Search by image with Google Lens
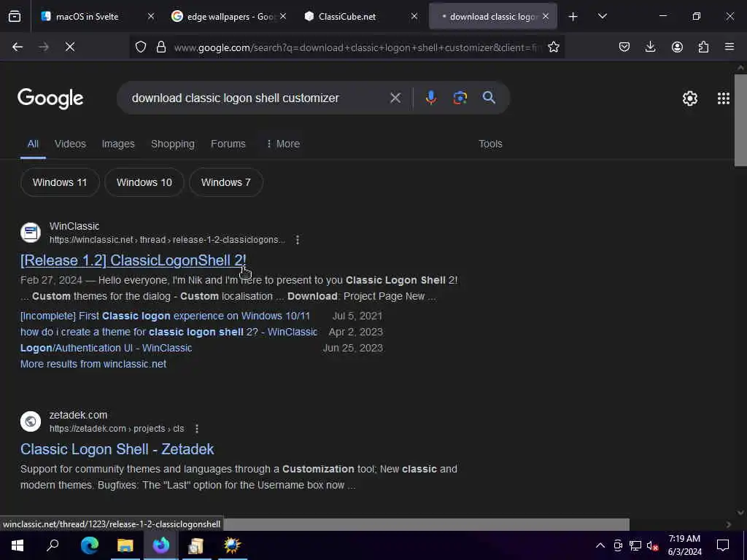747x560 pixels. coord(460,98)
